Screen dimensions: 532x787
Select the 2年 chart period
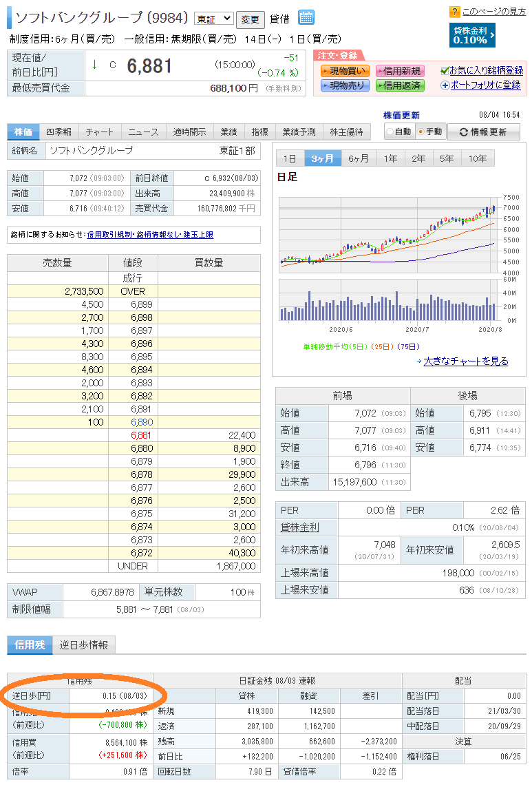tap(418, 158)
